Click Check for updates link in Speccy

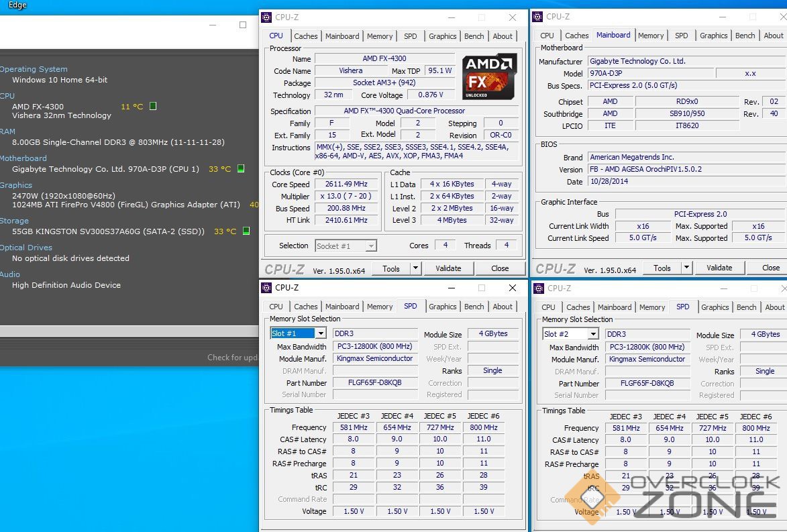click(x=232, y=358)
